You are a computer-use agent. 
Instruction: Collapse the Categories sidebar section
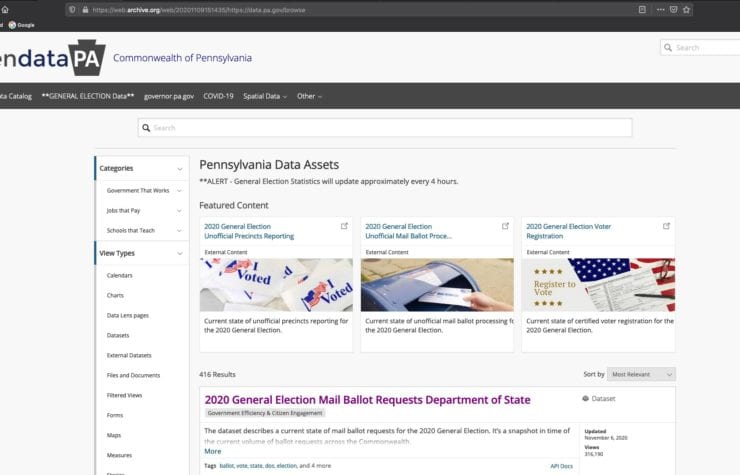[x=180, y=169]
